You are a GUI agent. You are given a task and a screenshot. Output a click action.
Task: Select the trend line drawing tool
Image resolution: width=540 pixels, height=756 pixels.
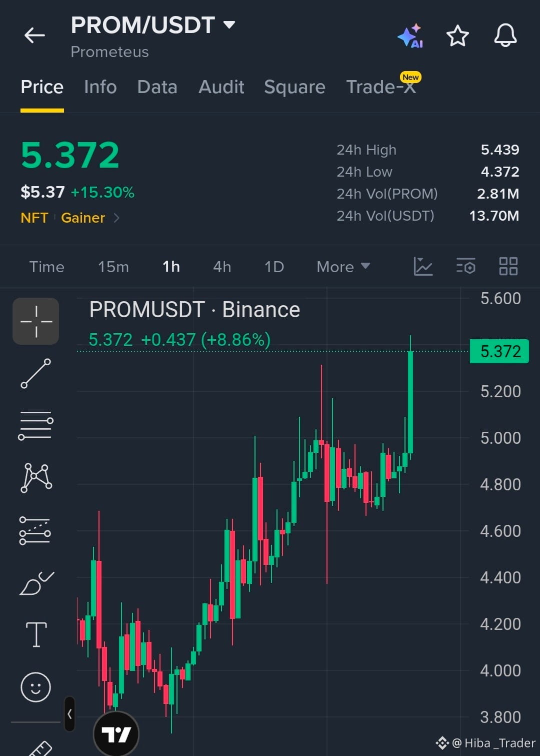[x=36, y=373]
